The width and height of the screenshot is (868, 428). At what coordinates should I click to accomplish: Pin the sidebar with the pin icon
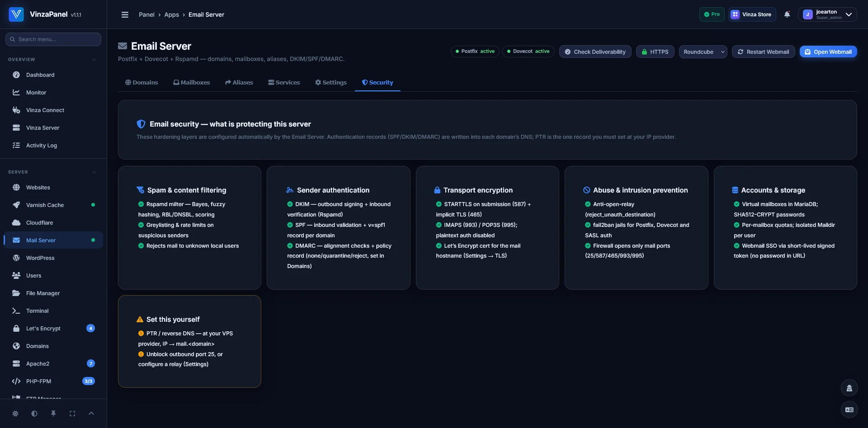53,414
